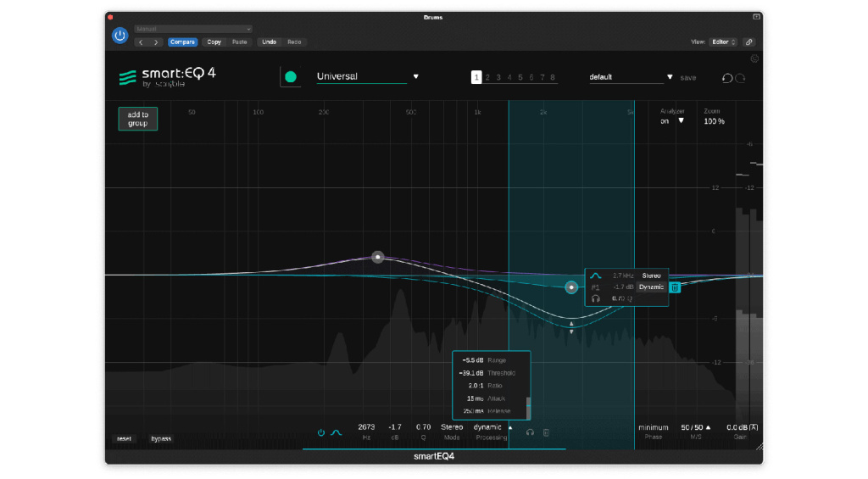The image size is (868, 479).
Task: Click the save preset button
Action: pos(688,78)
